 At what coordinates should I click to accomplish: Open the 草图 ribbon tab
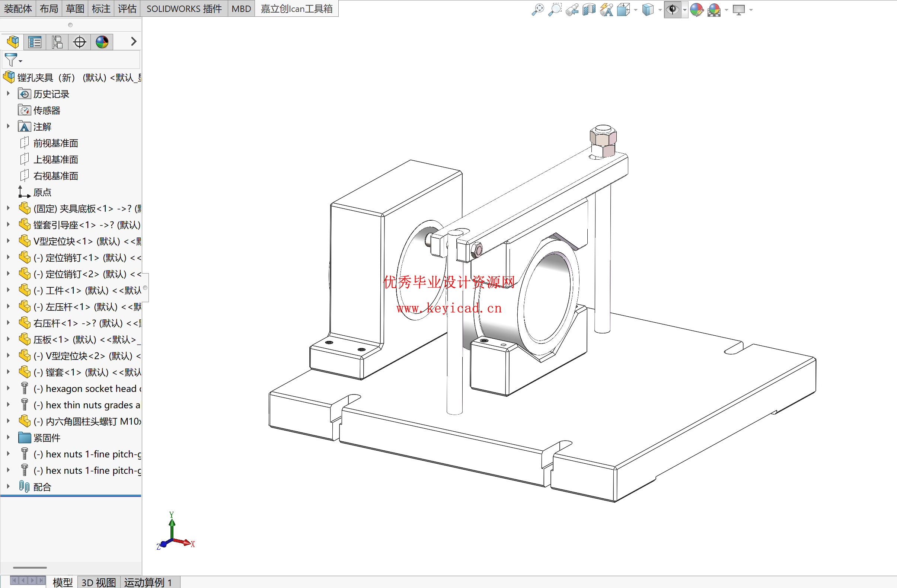[75, 8]
